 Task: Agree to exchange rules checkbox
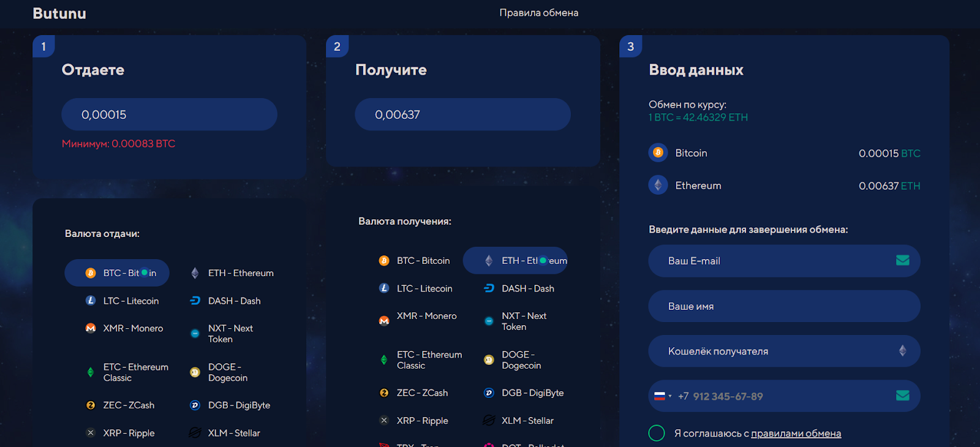click(x=657, y=433)
